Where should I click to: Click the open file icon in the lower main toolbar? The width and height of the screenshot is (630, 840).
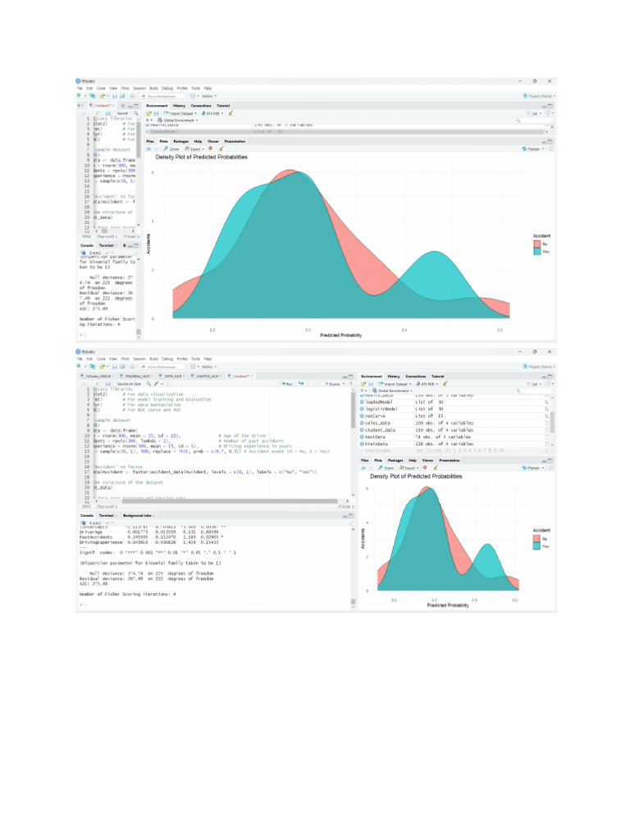[x=102, y=367]
